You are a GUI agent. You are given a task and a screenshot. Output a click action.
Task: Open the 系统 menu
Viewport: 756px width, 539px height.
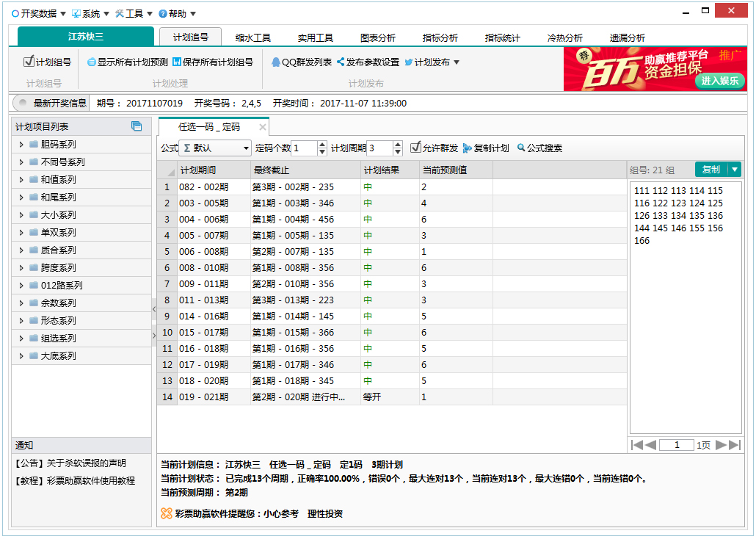[90, 13]
